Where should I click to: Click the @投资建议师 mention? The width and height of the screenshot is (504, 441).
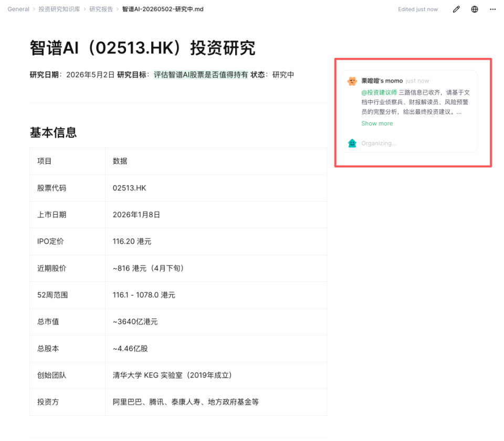[x=379, y=92]
